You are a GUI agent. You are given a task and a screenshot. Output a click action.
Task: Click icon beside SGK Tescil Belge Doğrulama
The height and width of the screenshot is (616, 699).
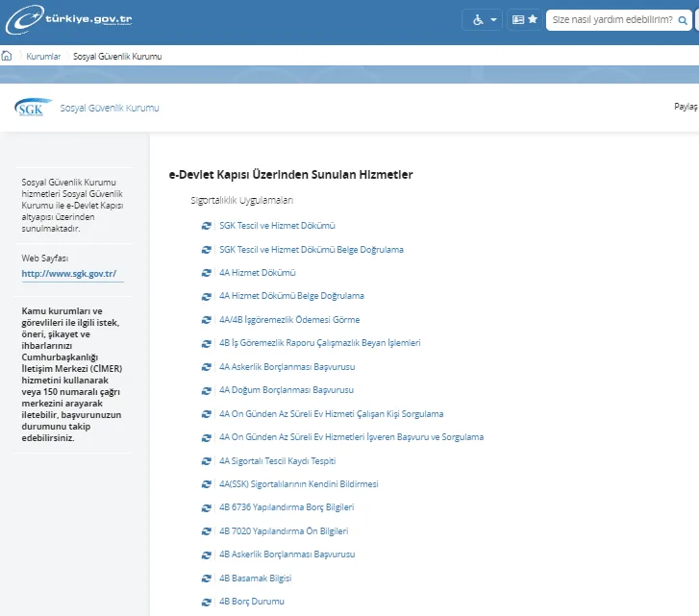coord(207,250)
